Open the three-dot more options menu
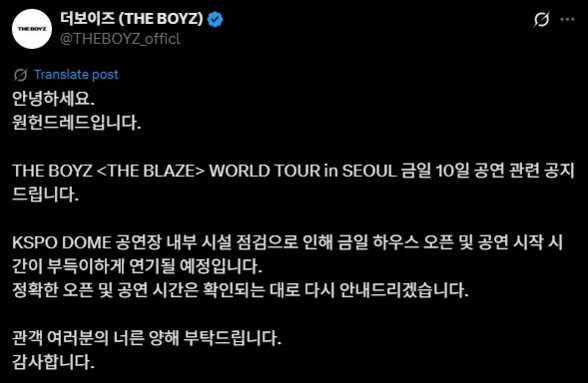 [x=567, y=20]
